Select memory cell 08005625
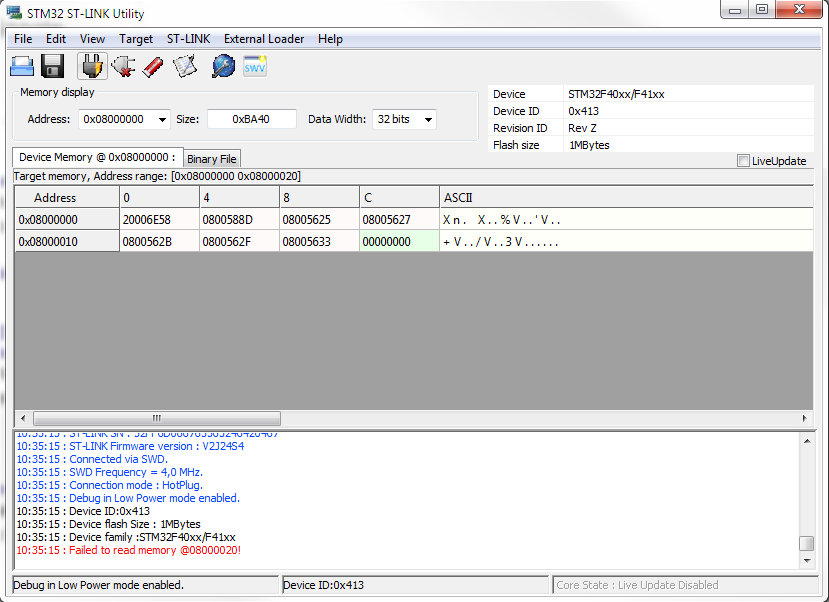This screenshot has width=829, height=602. tap(319, 220)
